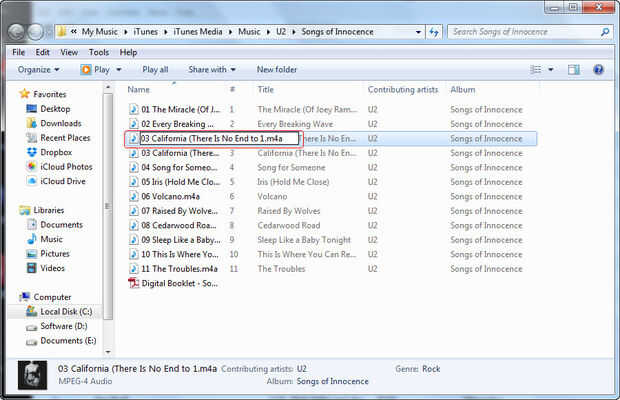Select Software (D:) drive
Viewport: 620px width, 400px height.
coord(63,326)
